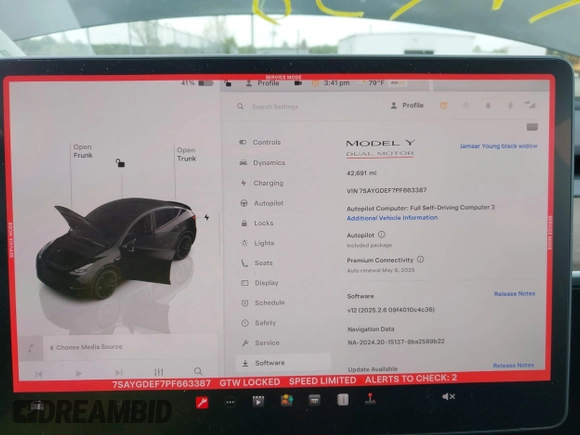This screenshot has height=435, width=580.
Task: Open the Locks settings menu
Action: pyautogui.click(x=257, y=223)
